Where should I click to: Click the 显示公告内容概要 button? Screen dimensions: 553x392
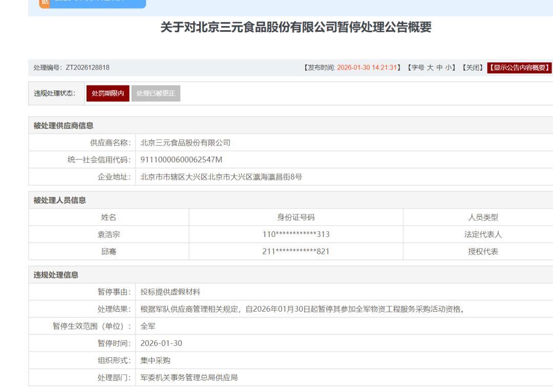(520, 68)
